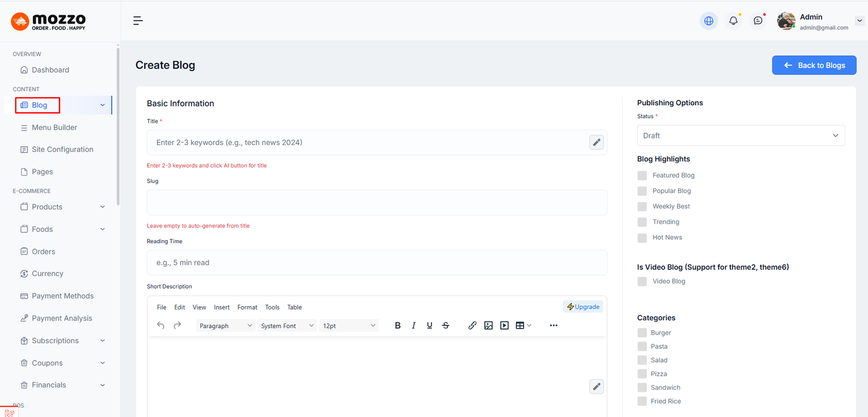The image size is (868, 417).
Task: Open the Insert menu in editor
Action: tap(221, 307)
